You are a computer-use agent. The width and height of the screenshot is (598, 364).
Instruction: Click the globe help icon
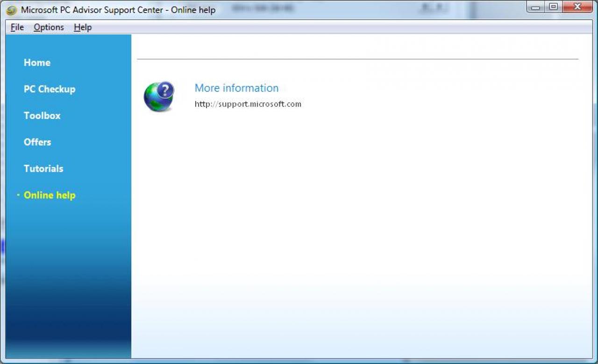coord(159,97)
